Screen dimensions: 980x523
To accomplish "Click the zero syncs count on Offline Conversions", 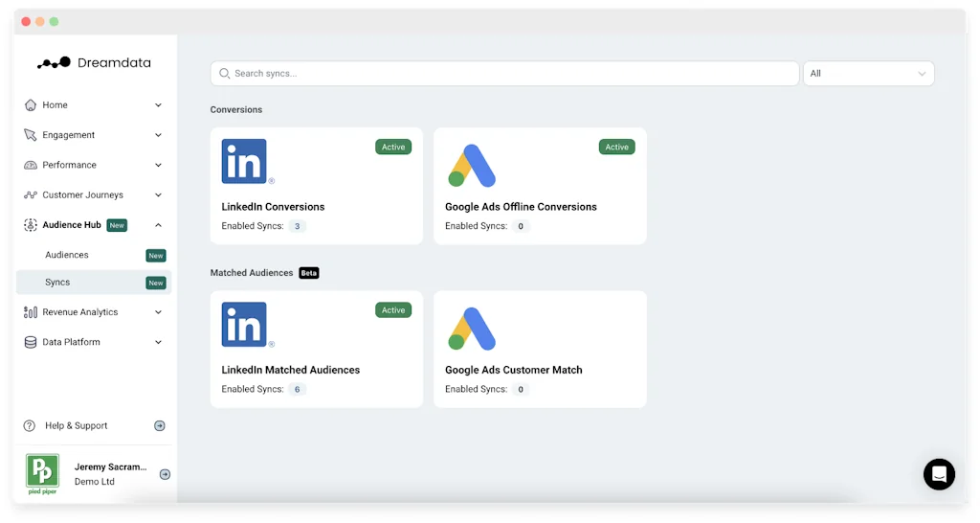I will 521,226.
